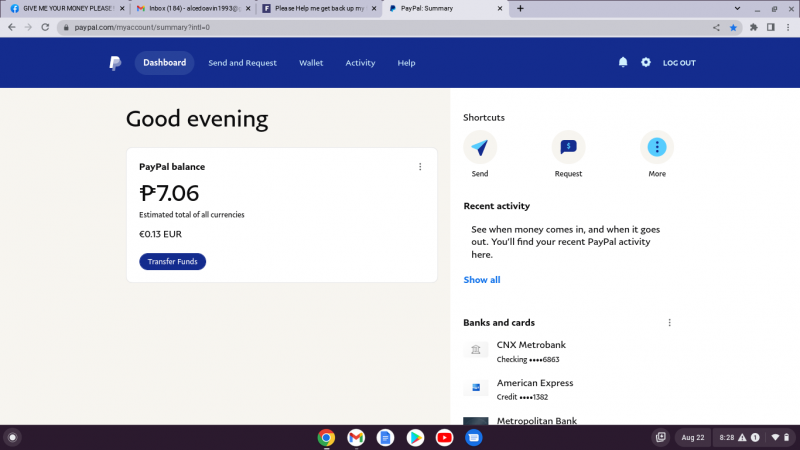Click the Transfer Funds button
Screen dimensions: 800x450
[x=172, y=261]
